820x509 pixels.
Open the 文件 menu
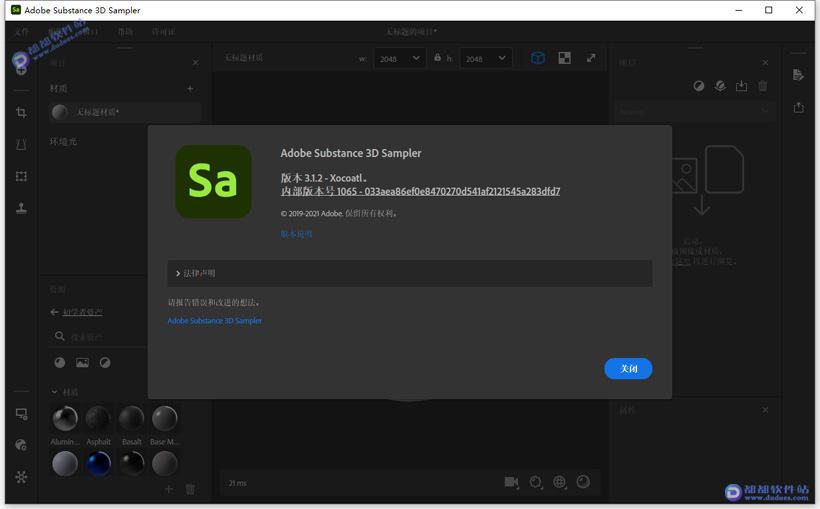(22, 32)
